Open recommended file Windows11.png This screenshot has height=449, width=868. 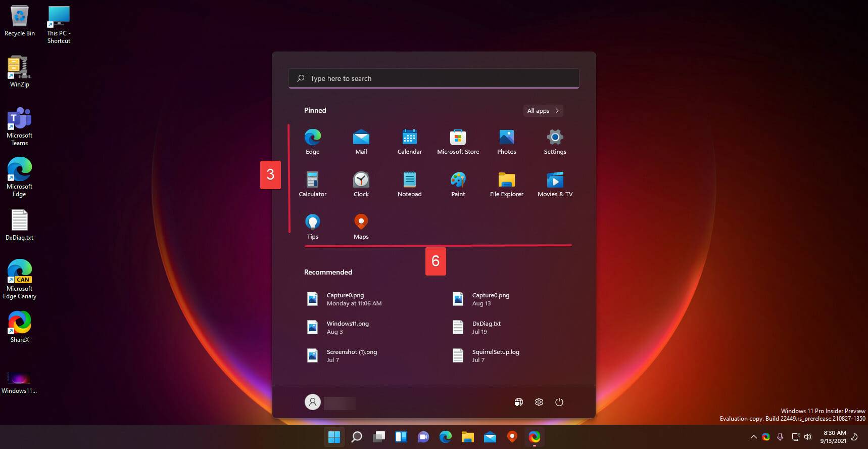348,327
